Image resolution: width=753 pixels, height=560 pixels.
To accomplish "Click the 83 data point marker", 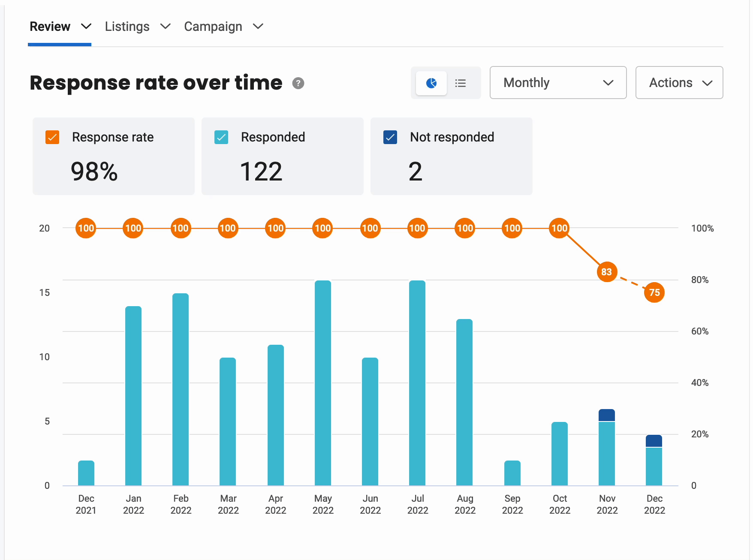I will coord(607,272).
